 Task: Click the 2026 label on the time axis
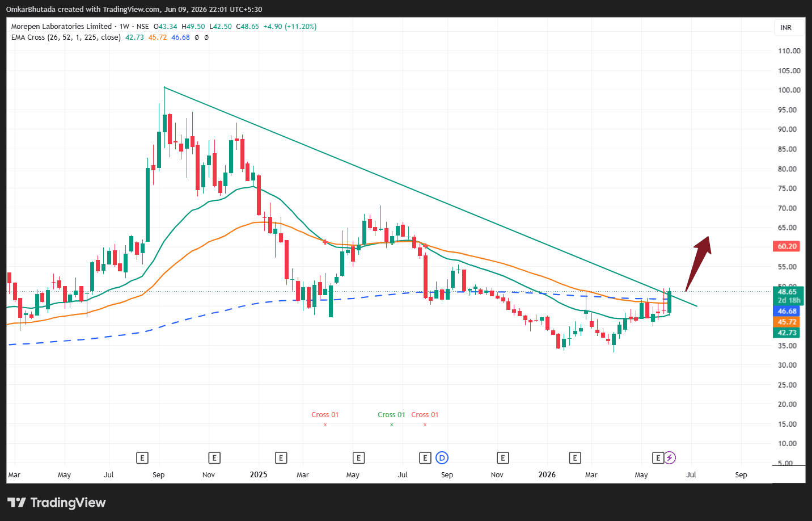tap(547, 474)
